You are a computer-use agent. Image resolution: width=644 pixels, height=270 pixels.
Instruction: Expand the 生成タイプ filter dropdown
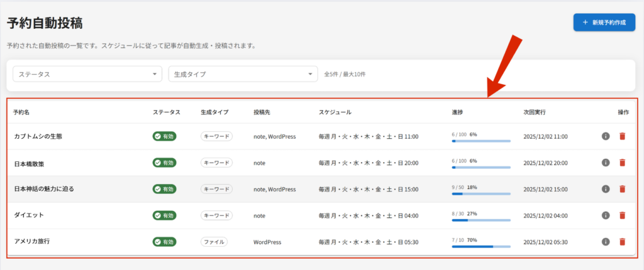[x=243, y=74]
